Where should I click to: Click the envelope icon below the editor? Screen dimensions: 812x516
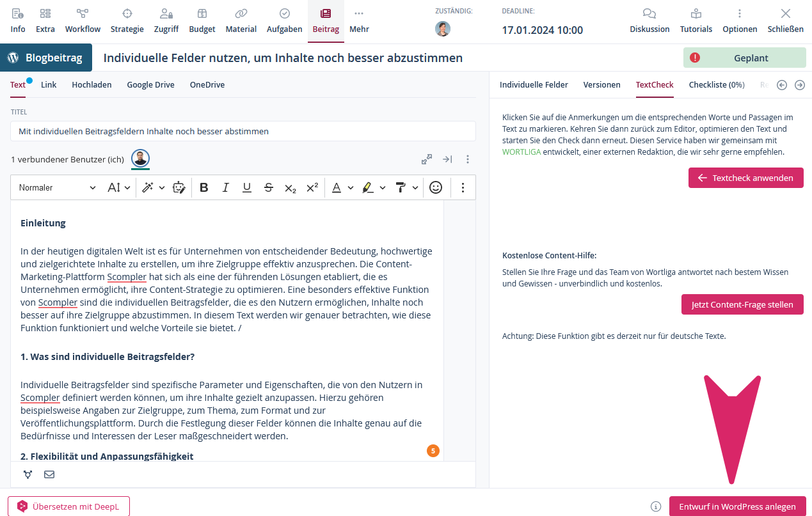pos(49,474)
